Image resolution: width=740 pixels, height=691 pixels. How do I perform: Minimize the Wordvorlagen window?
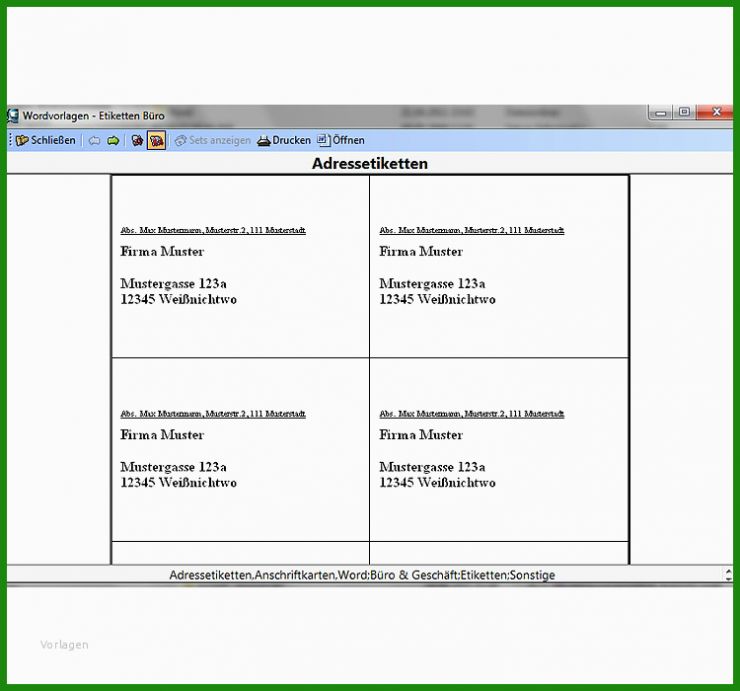(x=661, y=113)
